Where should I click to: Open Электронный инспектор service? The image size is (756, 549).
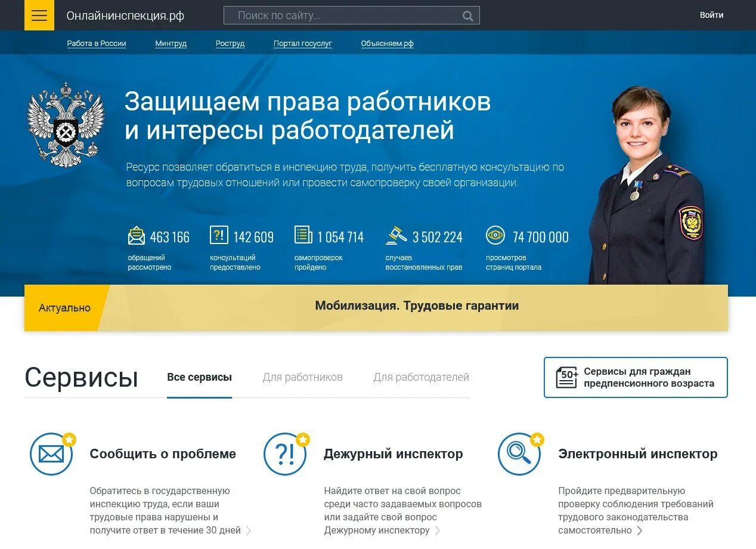click(638, 454)
